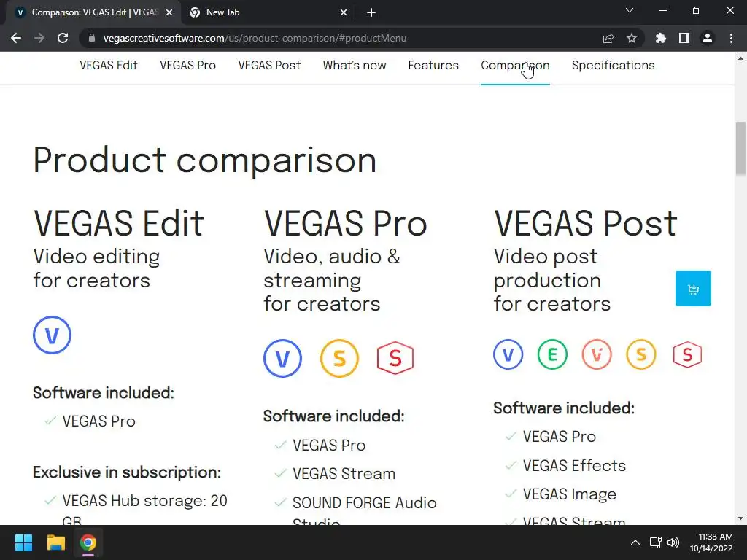Close the Comparison VEGAS Edit tab
The image size is (747, 560).
pos(169,12)
